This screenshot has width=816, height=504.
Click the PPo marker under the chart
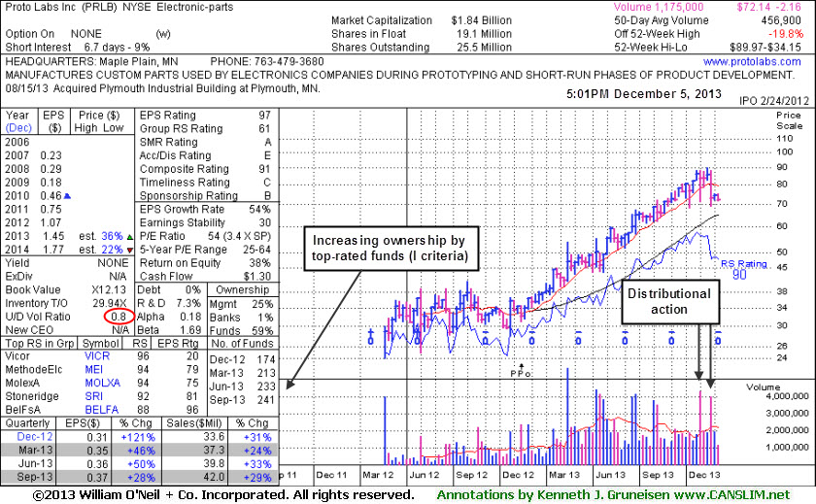pyautogui.click(x=521, y=373)
